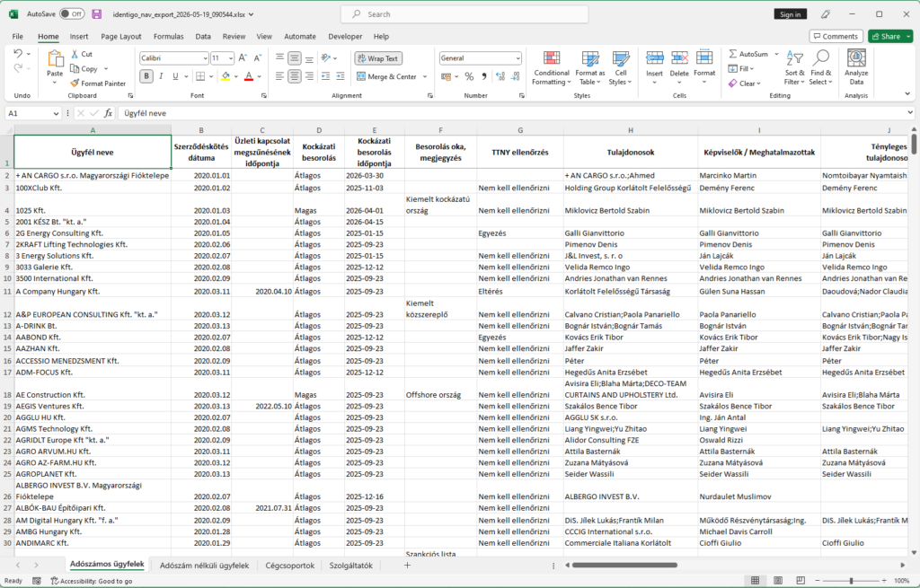Expand the font name Calibri dropdown

point(205,58)
